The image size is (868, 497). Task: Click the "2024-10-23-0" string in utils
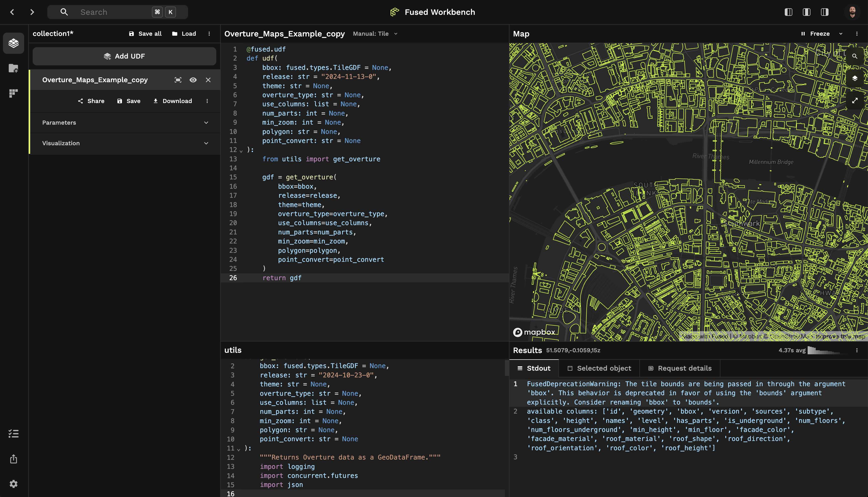click(346, 375)
